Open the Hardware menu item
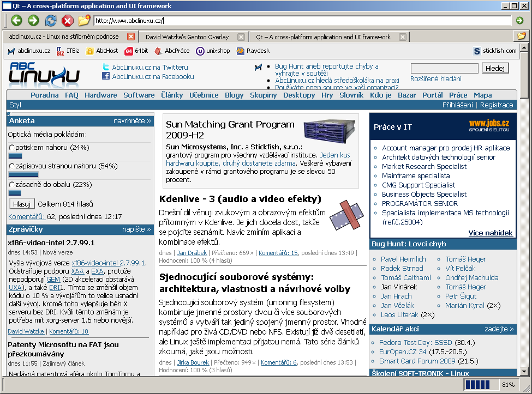This screenshot has height=394, width=532. click(101, 95)
